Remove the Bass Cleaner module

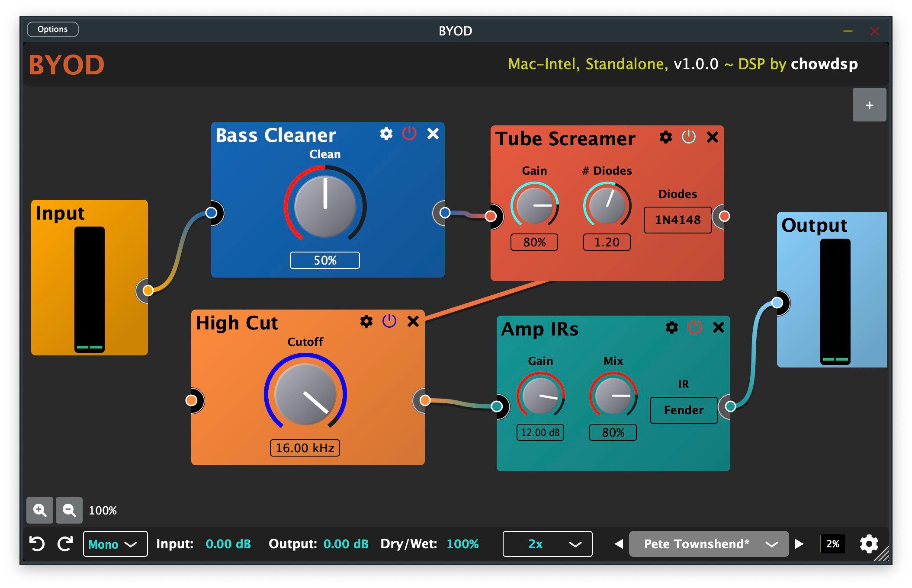tap(433, 134)
